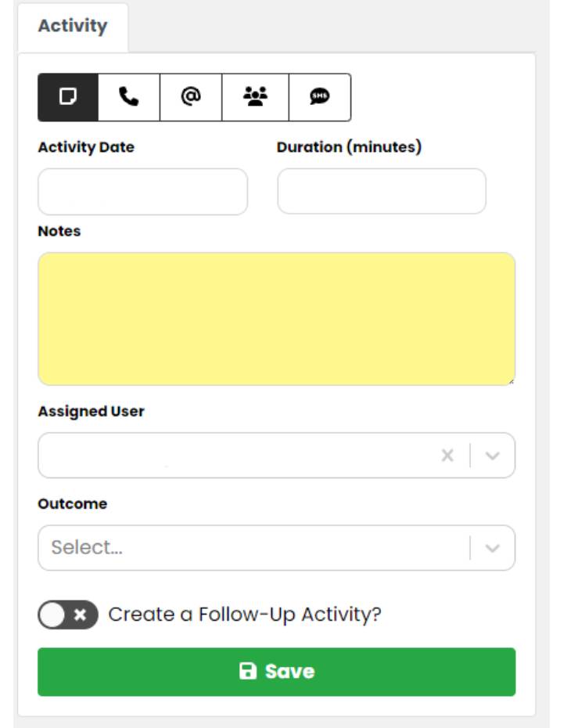The image size is (564, 728).
Task: Expand the Outcome dropdown arrow
Action: (x=492, y=548)
